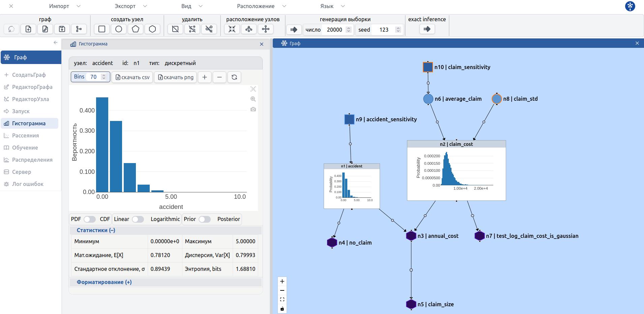
Task: Toggle PDF to CDF switch
Action: [90, 219]
